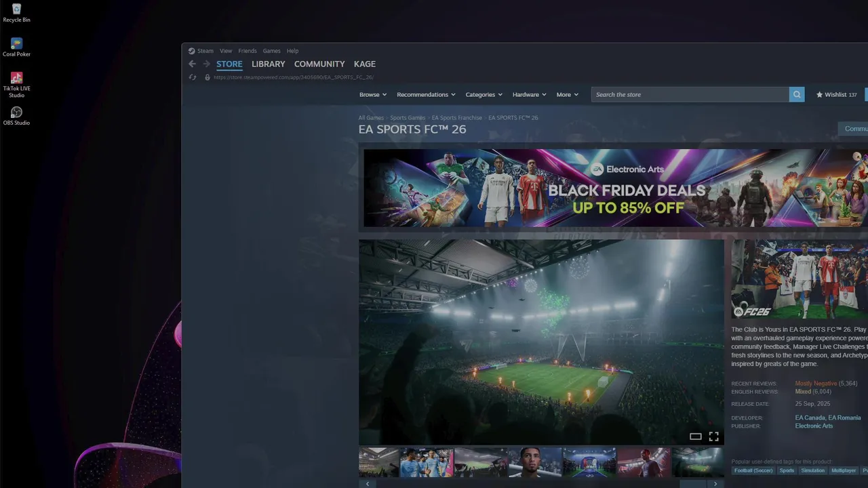Expand the Categories dropdown
Screen dimensions: 868x488
click(x=484, y=95)
